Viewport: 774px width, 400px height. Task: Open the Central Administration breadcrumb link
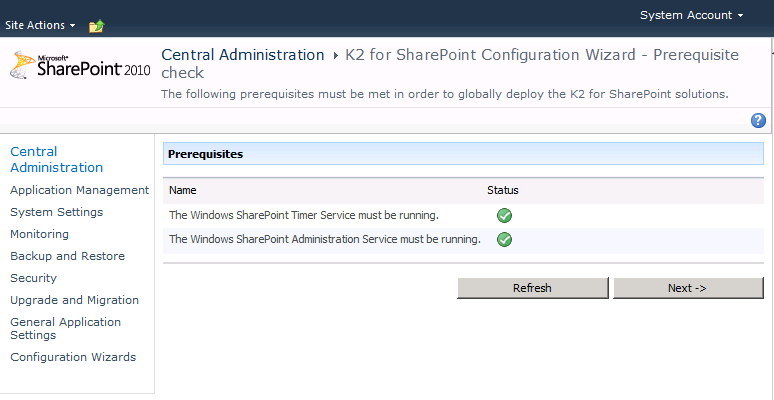coord(243,55)
